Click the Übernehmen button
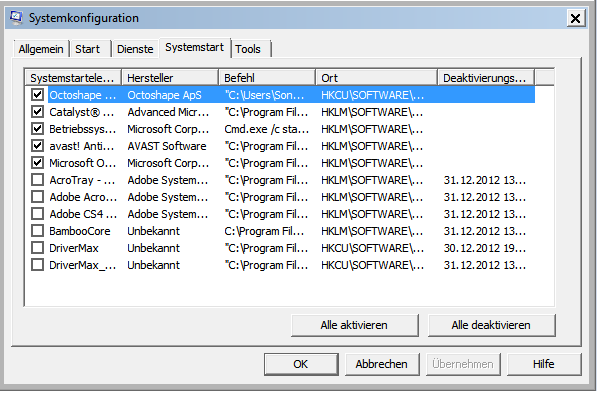 pyautogui.click(x=463, y=364)
